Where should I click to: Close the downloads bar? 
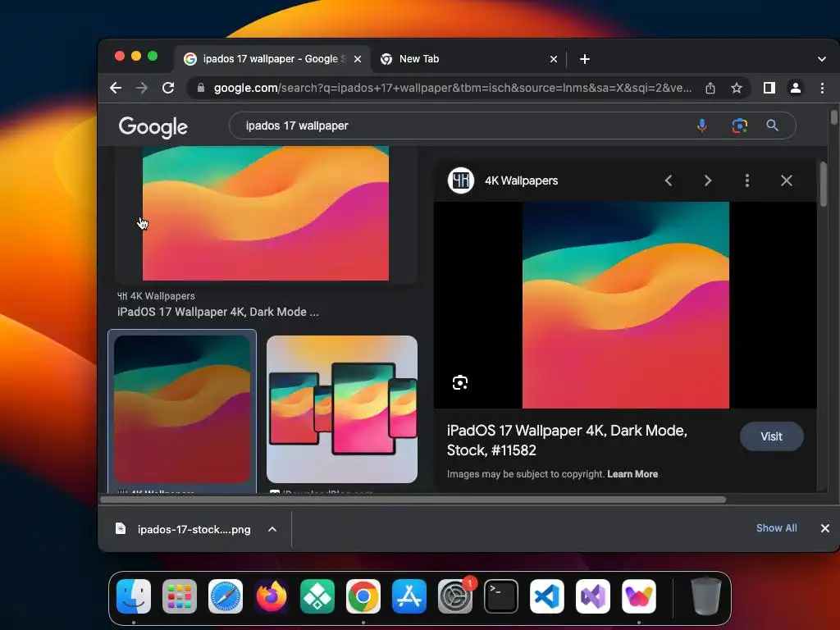point(825,528)
